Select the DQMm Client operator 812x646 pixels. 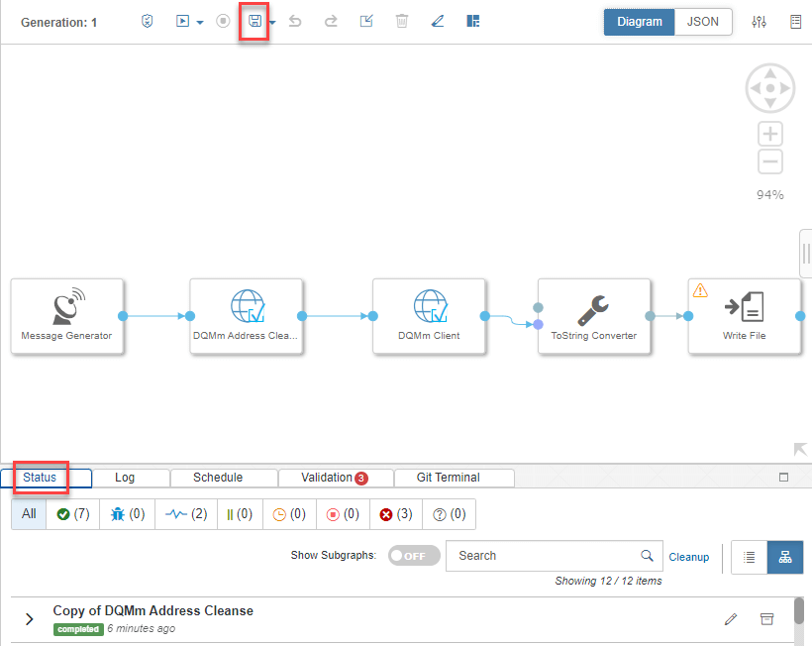[429, 316]
